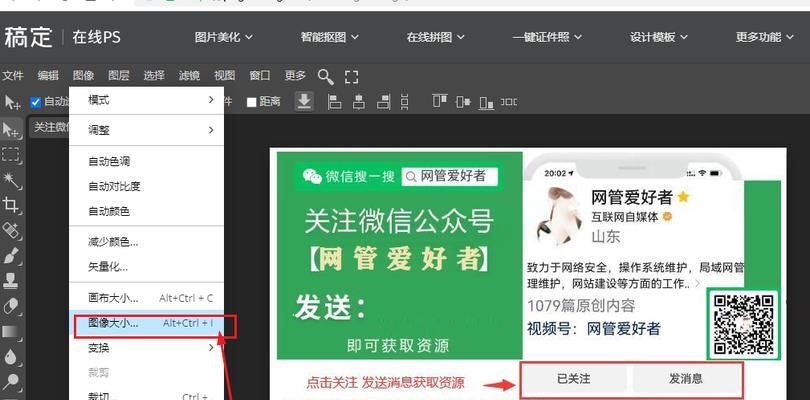Select the Rectangular Marquee tool
The image size is (810, 400).
click(x=10, y=155)
